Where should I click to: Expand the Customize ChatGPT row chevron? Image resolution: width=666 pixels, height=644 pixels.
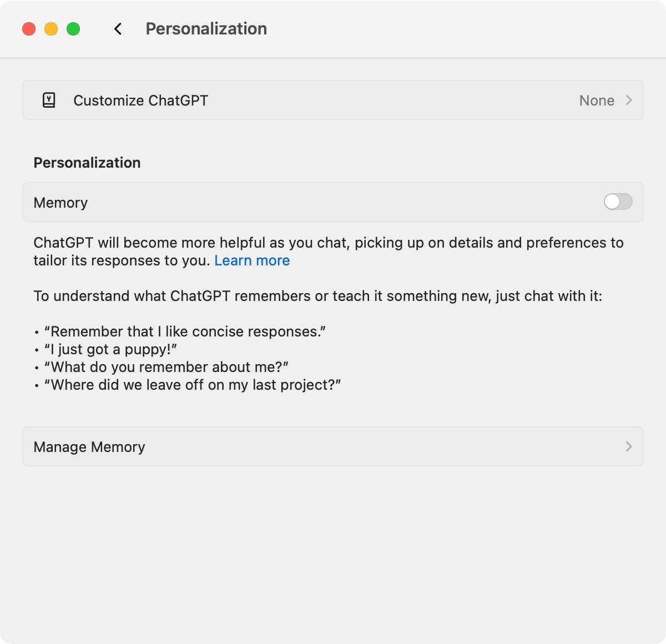pos(629,100)
